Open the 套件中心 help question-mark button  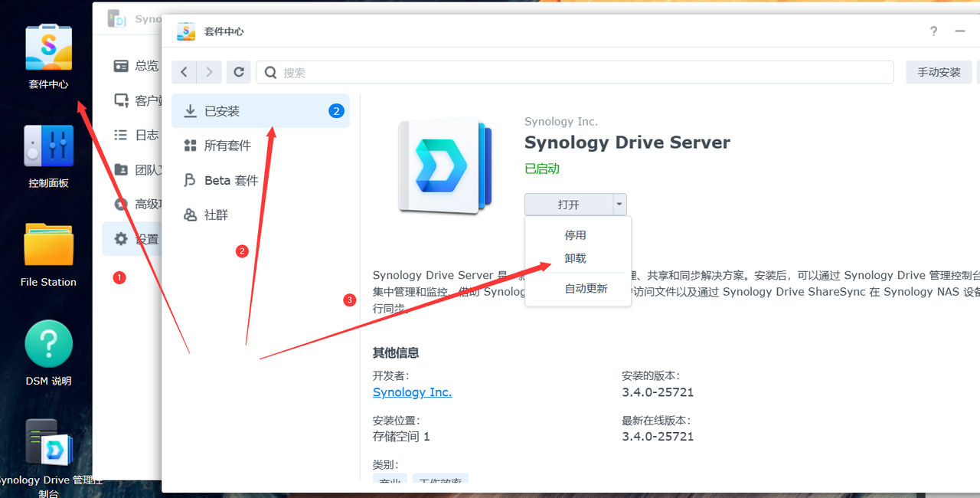(933, 31)
